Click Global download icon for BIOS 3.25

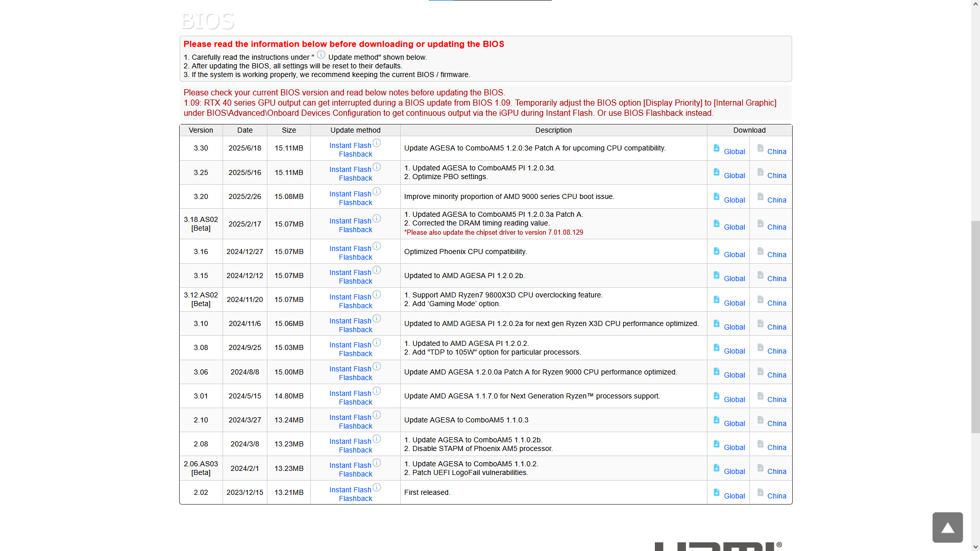pos(717,172)
